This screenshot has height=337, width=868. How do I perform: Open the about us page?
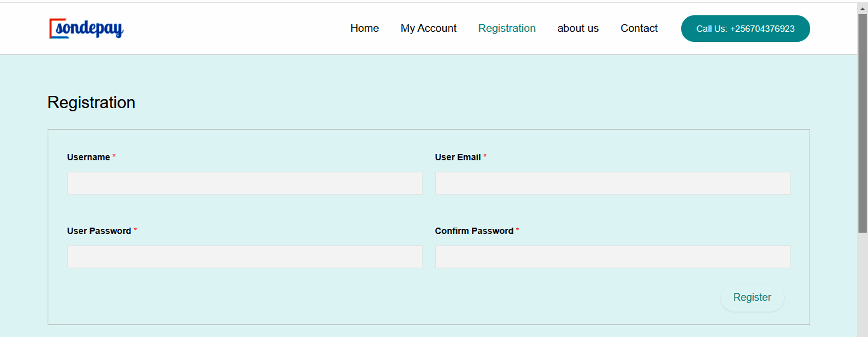coord(578,29)
